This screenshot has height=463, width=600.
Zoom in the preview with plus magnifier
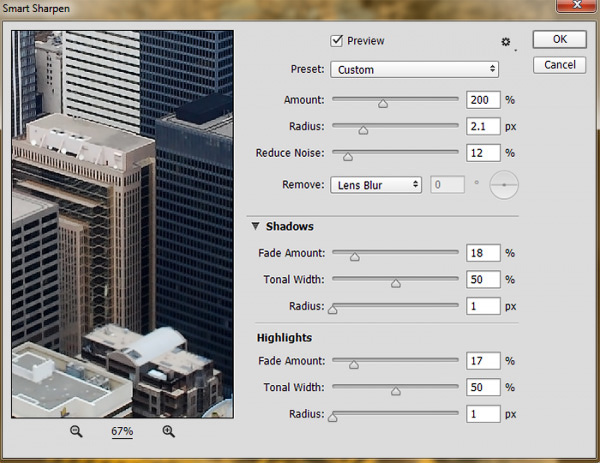pyautogui.click(x=168, y=431)
